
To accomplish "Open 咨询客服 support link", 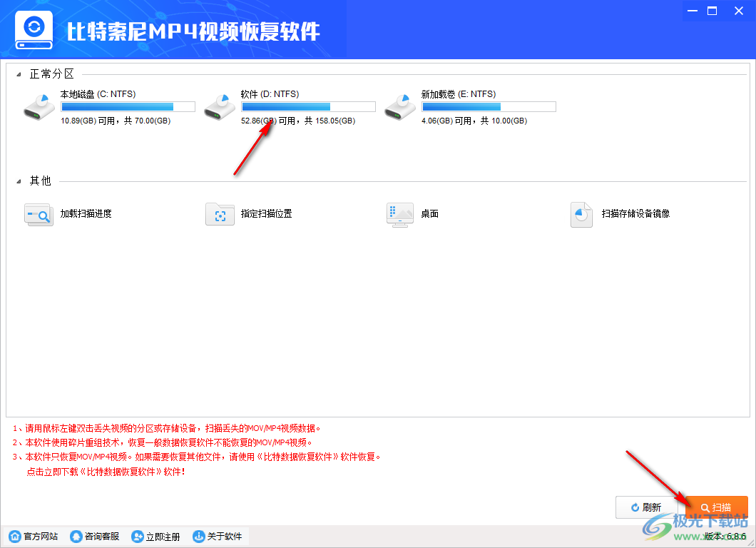I will [x=102, y=537].
